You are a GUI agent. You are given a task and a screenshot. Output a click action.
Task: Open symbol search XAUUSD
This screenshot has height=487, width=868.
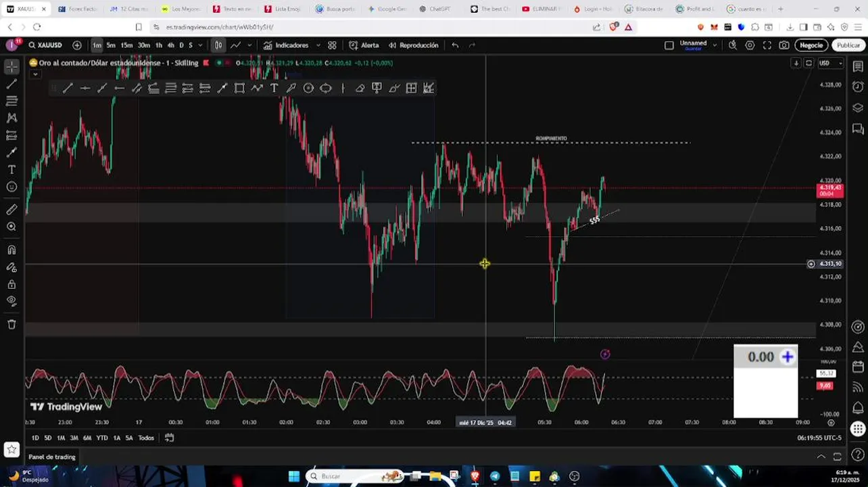pos(45,45)
